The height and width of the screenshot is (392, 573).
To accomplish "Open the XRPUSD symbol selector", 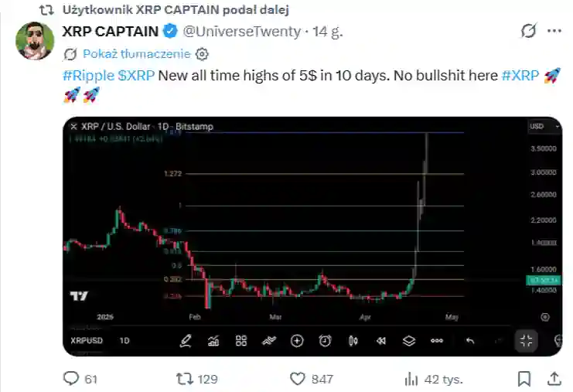I will [x=85, y=340].
